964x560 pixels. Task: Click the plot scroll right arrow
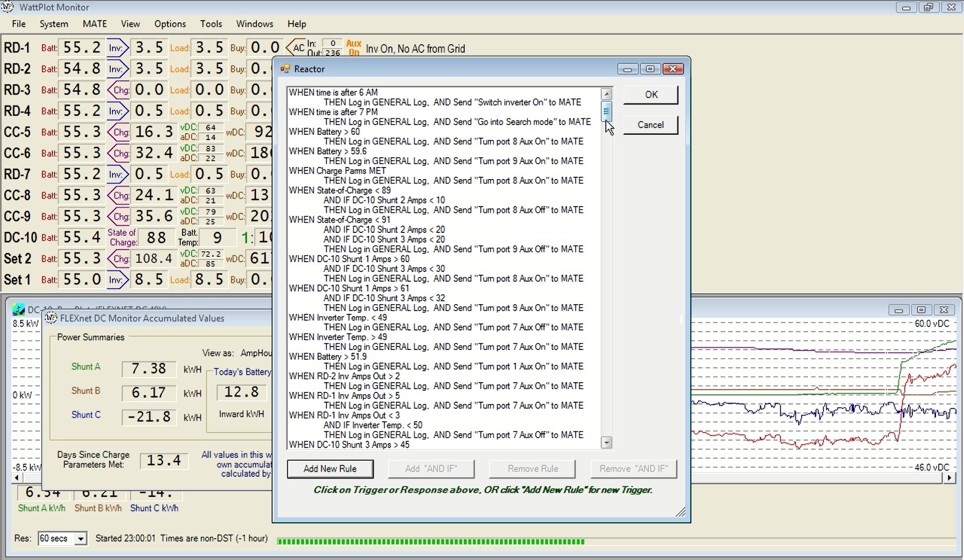pyautogui.click(x=950, y=477)
